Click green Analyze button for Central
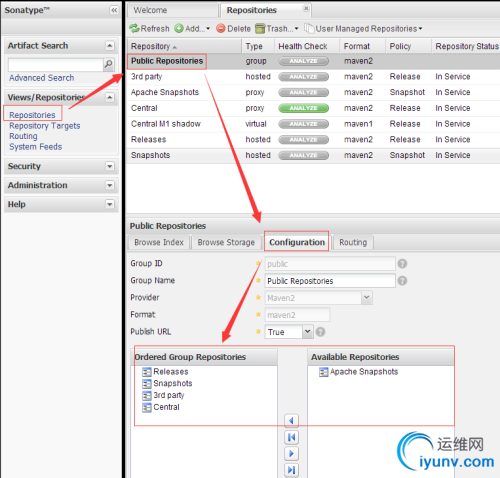Viewport: 500px width, 478px height. [303, 108]
